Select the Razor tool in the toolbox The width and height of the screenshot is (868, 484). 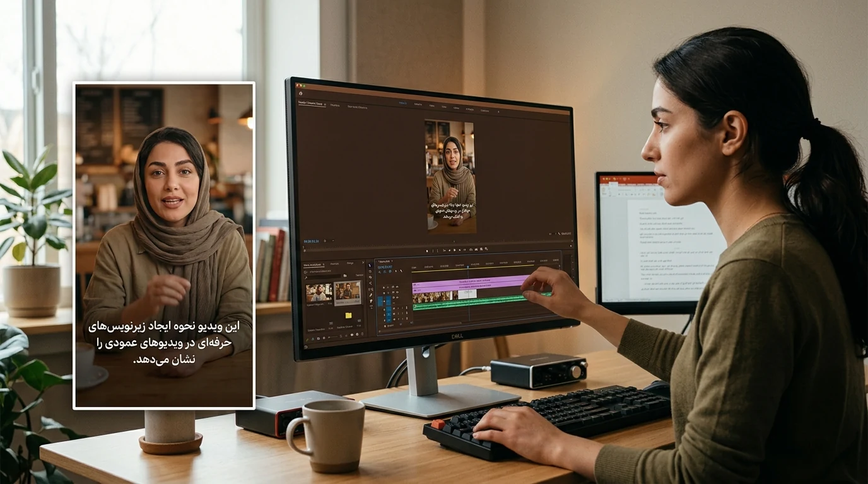tap(371, 283)
